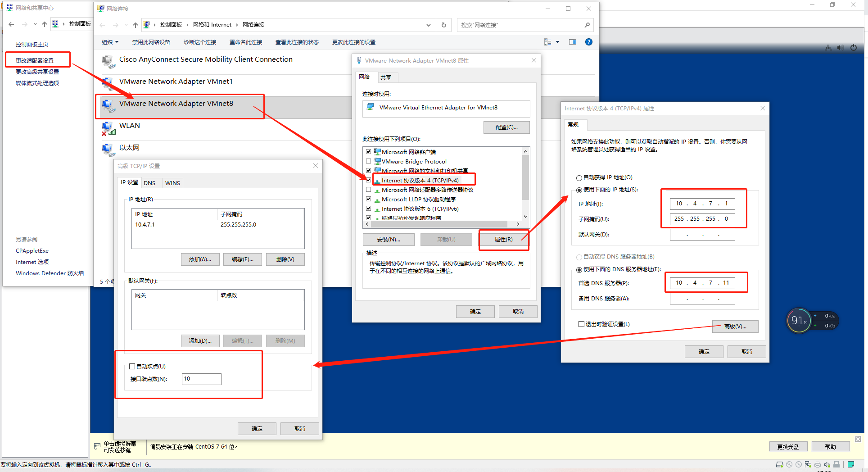Click VMware message log note icon

click(x=851, y=464)
